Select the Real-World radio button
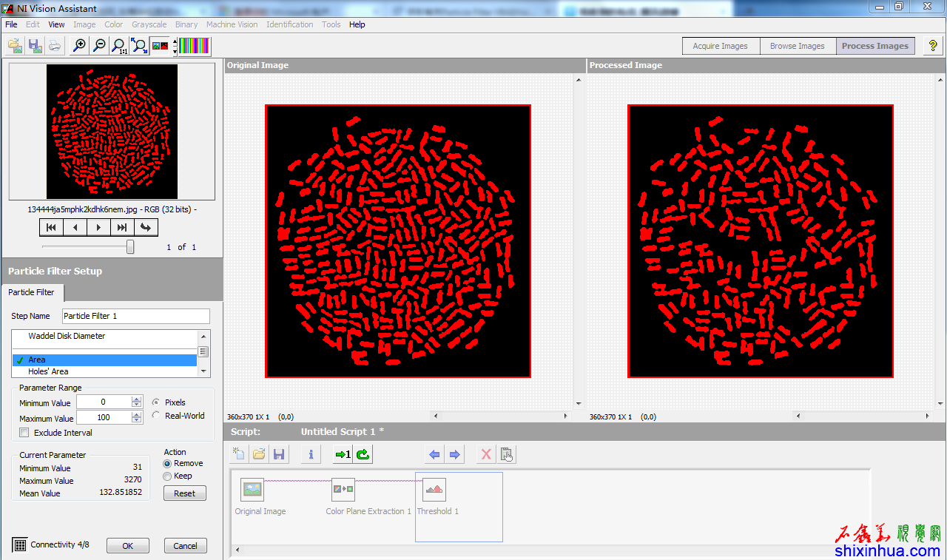The width and height of the screenshot is (947, 560). [156, 416]
